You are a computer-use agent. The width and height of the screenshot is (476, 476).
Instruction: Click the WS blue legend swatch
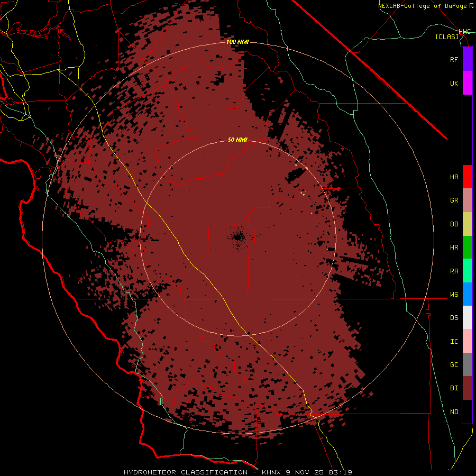coord(467,294)
